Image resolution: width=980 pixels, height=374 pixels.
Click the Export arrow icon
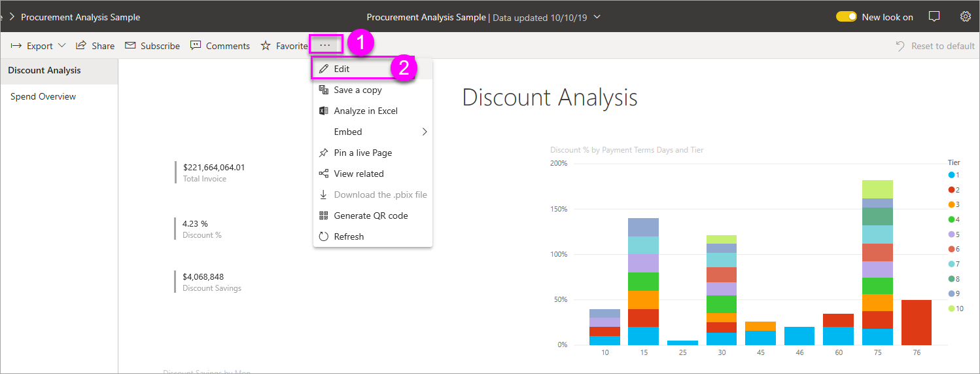pos(17,46)
